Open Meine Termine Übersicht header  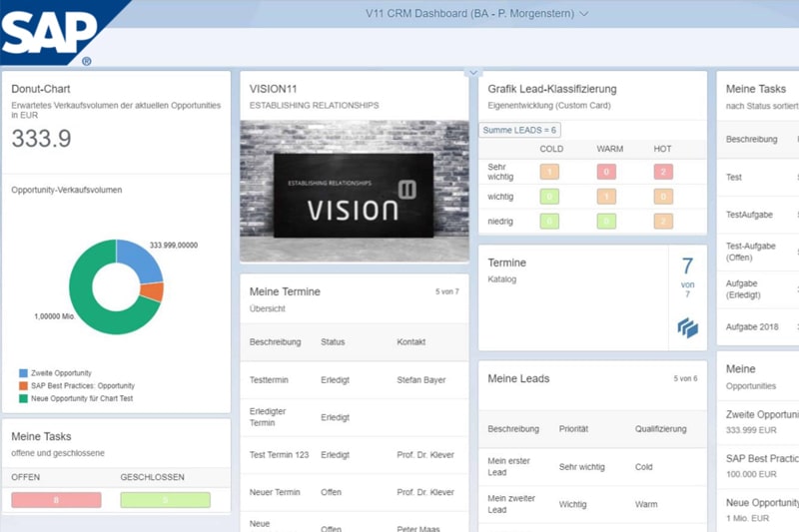[x=355, y=298]
